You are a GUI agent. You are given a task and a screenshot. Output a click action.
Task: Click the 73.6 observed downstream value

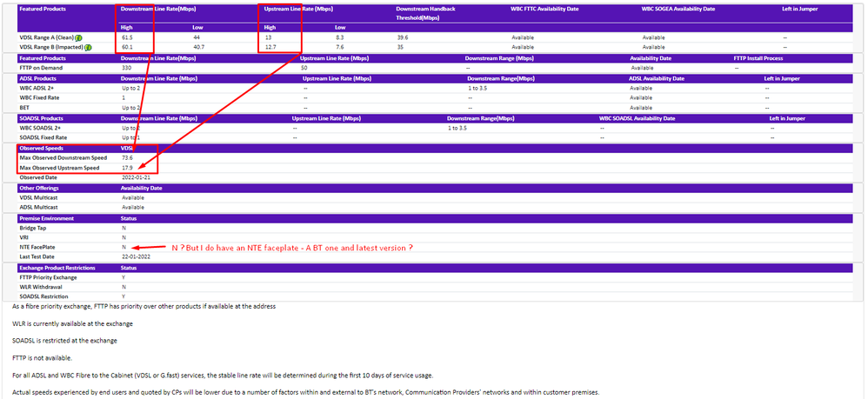(126, 158)
